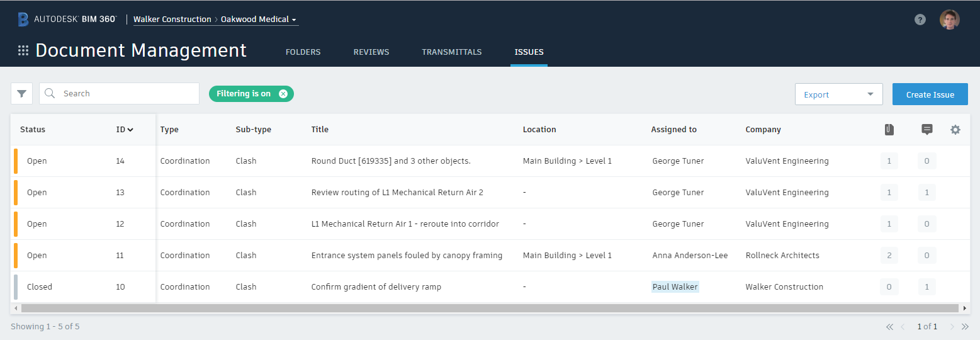Screen dimensions: 980x340
Task: Switch to the Reviews tab
Action: pyautogui.click(x=371, y=52)
